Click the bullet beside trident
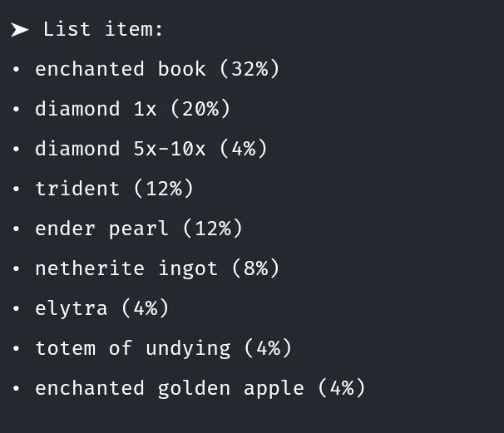Image resolution: width=504 pixels, height=433 pixels. (x=16, y=189)
